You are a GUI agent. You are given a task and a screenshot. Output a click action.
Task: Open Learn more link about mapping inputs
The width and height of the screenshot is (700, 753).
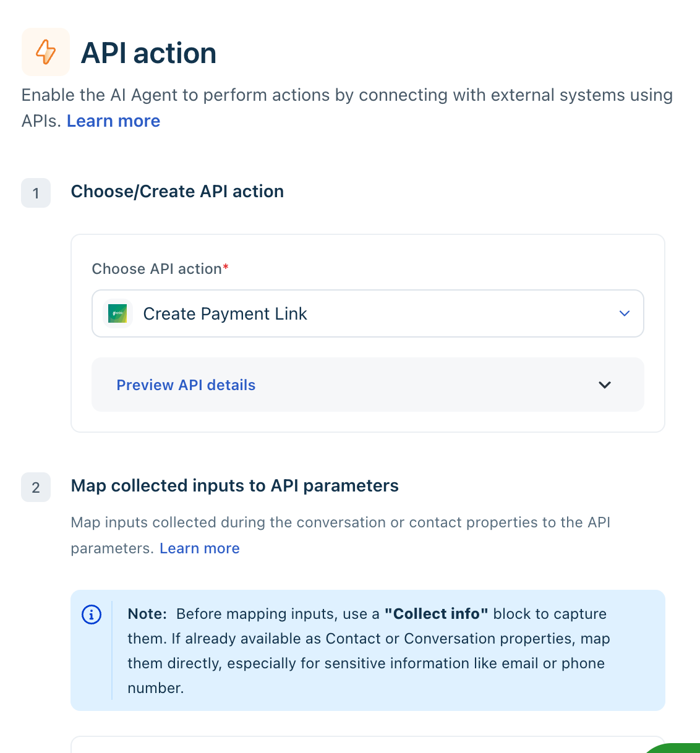[200, 548]
